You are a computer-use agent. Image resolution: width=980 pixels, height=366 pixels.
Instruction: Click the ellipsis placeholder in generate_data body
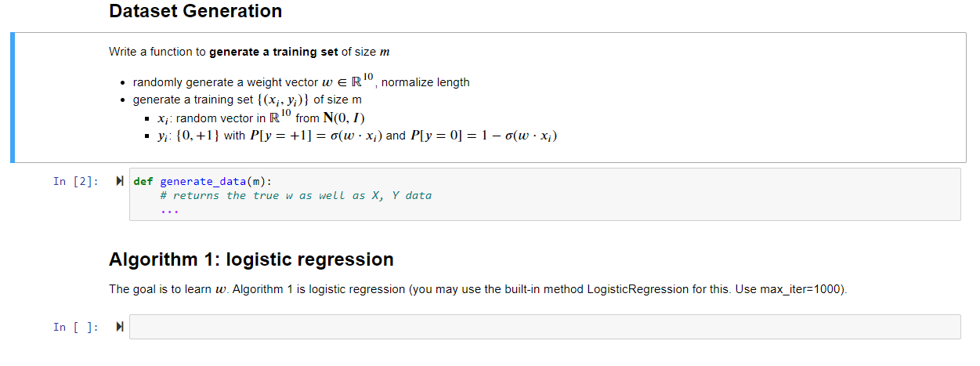(x=169, y=210)
